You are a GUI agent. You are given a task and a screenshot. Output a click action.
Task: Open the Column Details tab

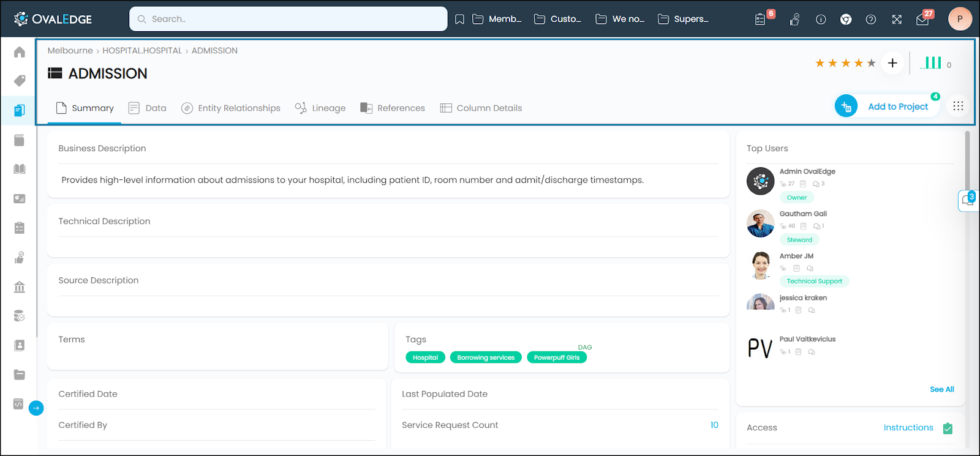481,108
